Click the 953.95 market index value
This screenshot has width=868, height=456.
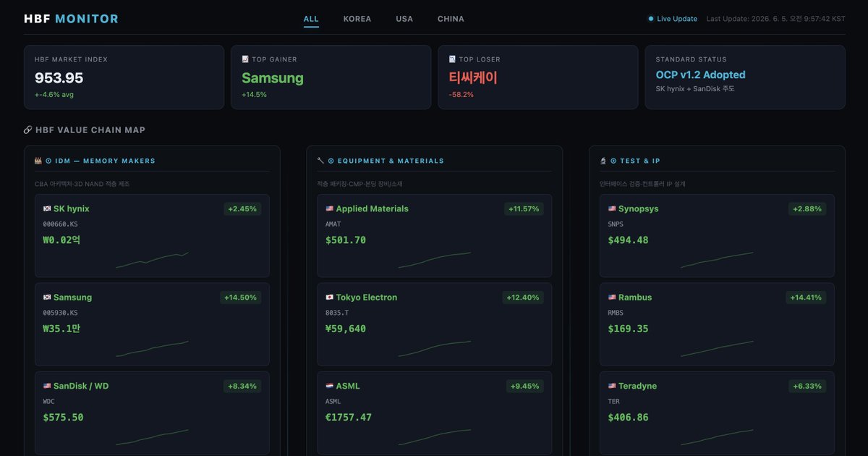click(59, 78)
